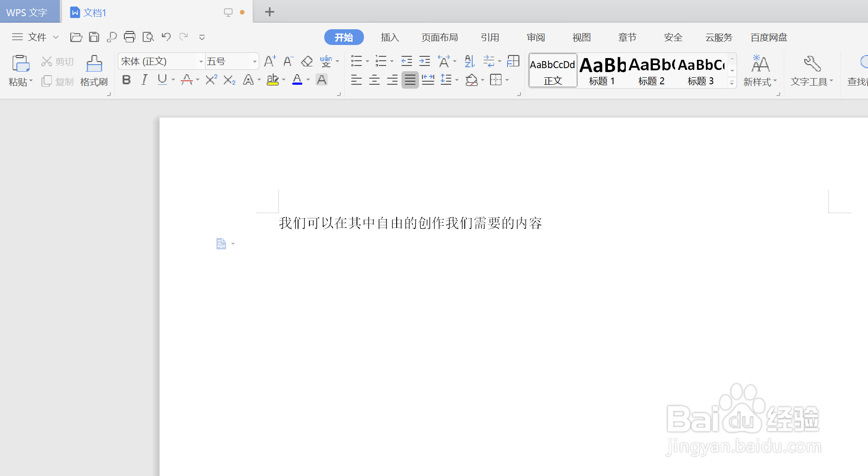This screenshot has height=476, width=868.
Task: Apply the format painter 格式刷 tool
Action: pos(94,70)
